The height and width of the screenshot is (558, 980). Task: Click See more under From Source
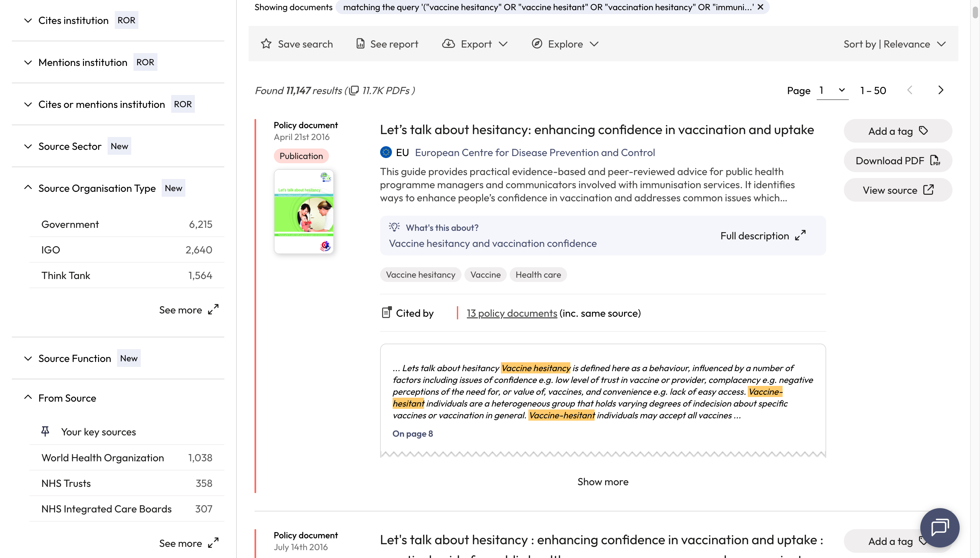click(x=189, y=543)
